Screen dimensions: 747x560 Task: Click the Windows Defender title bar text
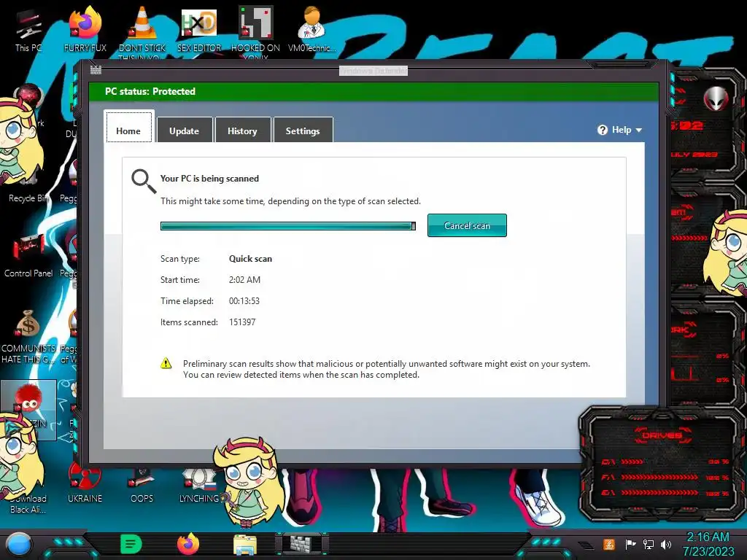[x=373, y=71]
